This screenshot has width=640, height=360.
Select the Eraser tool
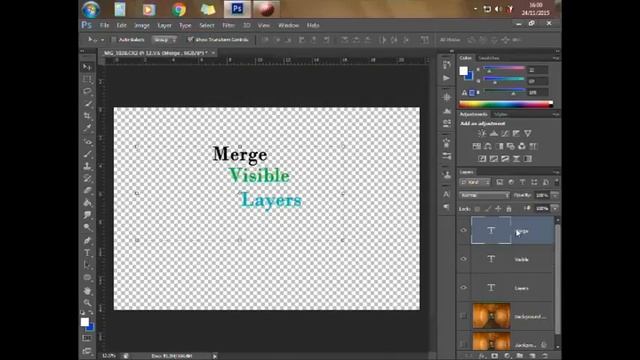(87, 191)
